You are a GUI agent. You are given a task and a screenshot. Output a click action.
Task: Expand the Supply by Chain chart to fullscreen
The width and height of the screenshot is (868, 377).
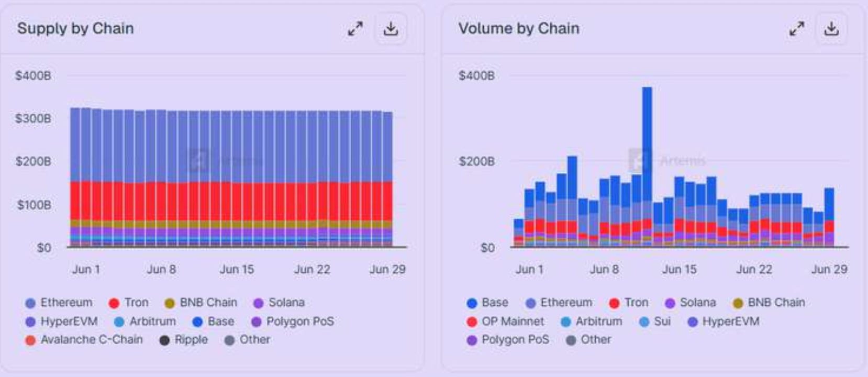tap(355, 29)
